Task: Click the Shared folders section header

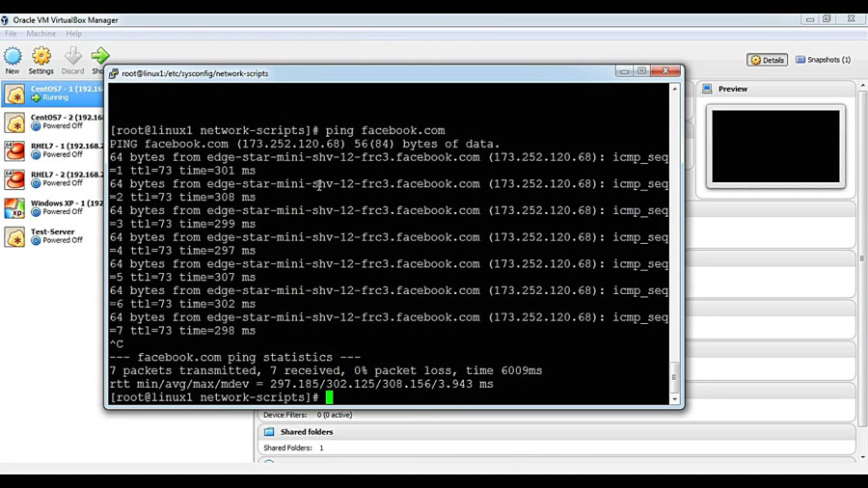Action: 306,432
